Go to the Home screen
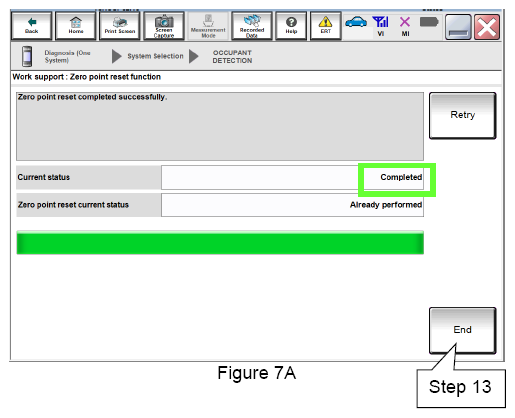Image resolution: width=515 pixels, height=418 pixels. click(76, 26)
